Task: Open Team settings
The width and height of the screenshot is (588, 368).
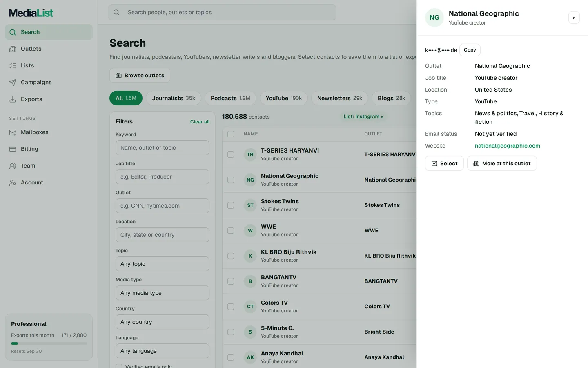Action: (49, 166)
